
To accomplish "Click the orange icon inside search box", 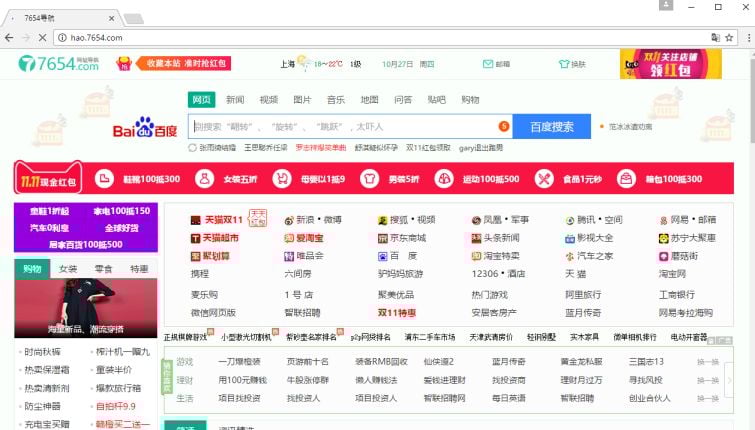I will coord(504,126).
